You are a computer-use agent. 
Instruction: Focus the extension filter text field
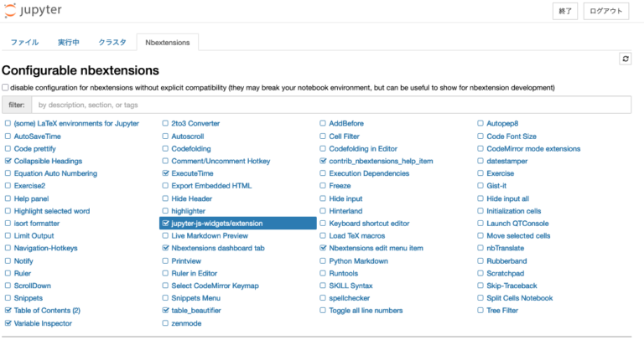pos(330,105)
